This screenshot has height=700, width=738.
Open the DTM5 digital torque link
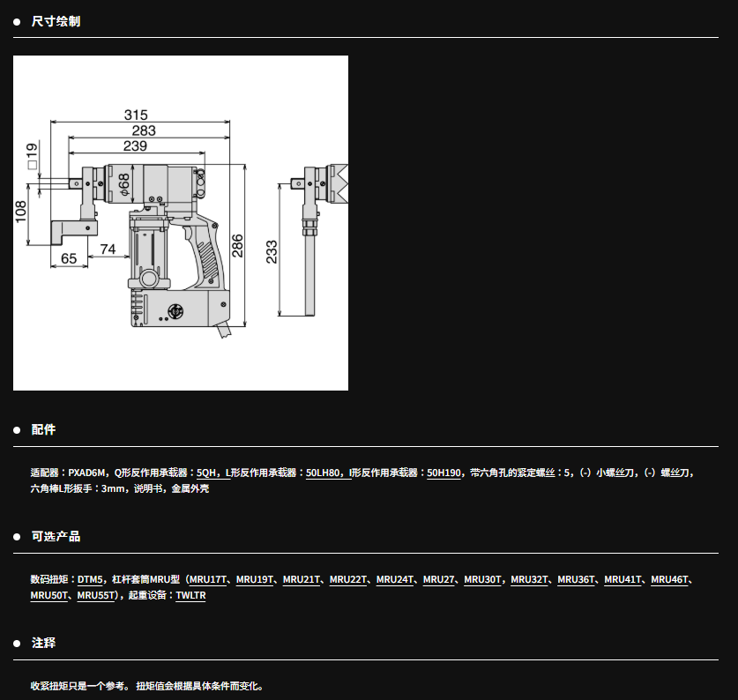pyautogui.click(x=90, y=580)
